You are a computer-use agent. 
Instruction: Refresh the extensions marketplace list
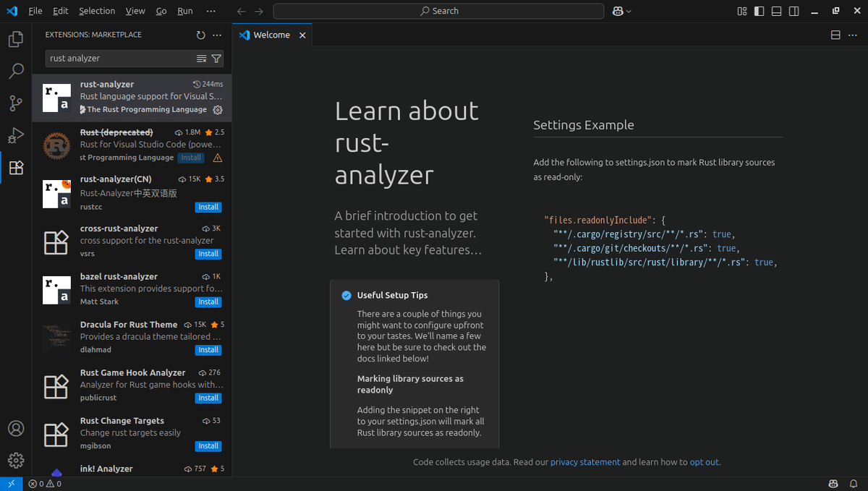(x=200, y=34)
